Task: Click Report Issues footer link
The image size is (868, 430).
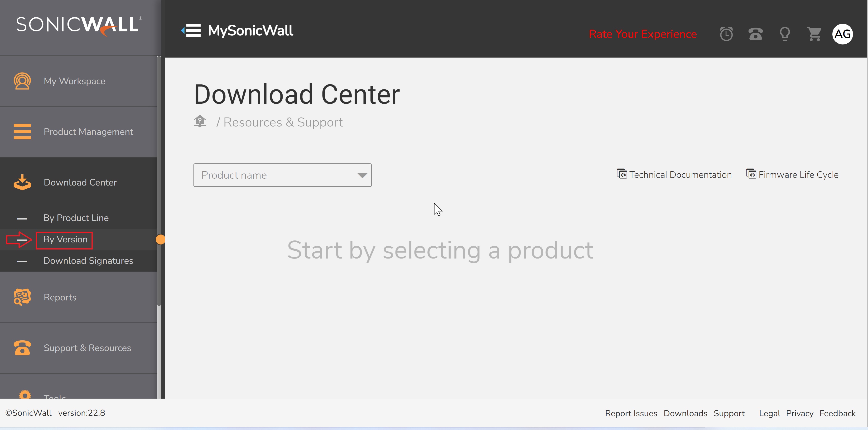Action: [631, 413]
